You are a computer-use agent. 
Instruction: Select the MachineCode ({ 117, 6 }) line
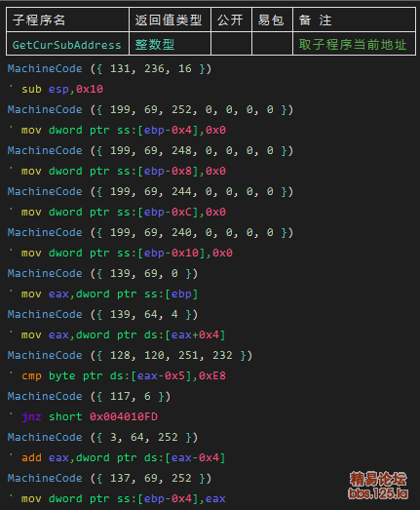click(x=89, y=397)
